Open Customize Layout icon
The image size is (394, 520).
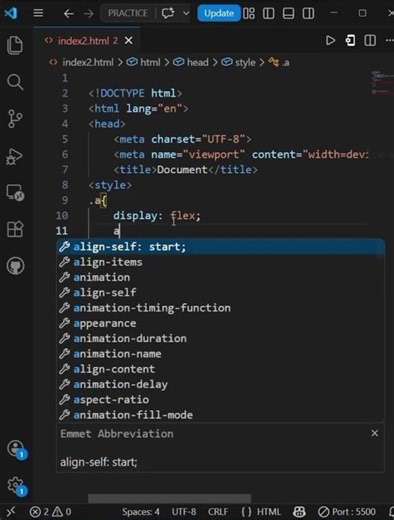click(x=249, y=14)
